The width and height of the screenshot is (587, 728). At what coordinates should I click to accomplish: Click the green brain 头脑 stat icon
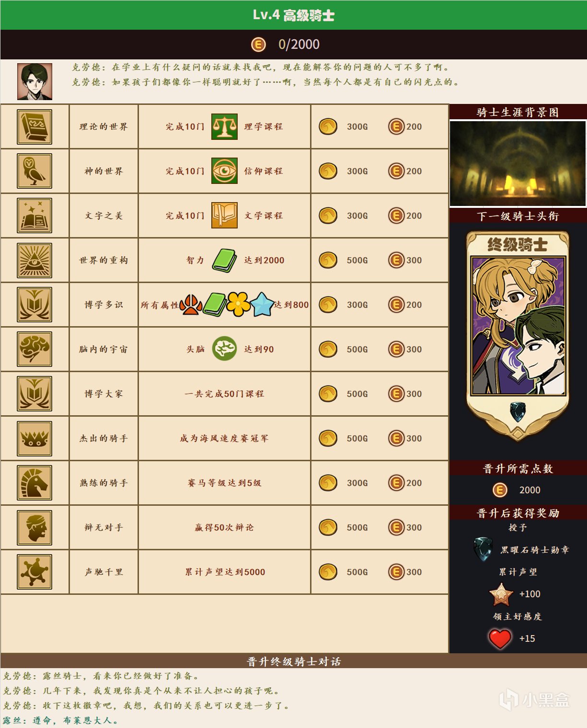click(224, 349)
